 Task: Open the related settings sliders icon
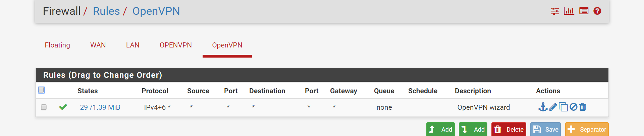(x=555, y=11)
